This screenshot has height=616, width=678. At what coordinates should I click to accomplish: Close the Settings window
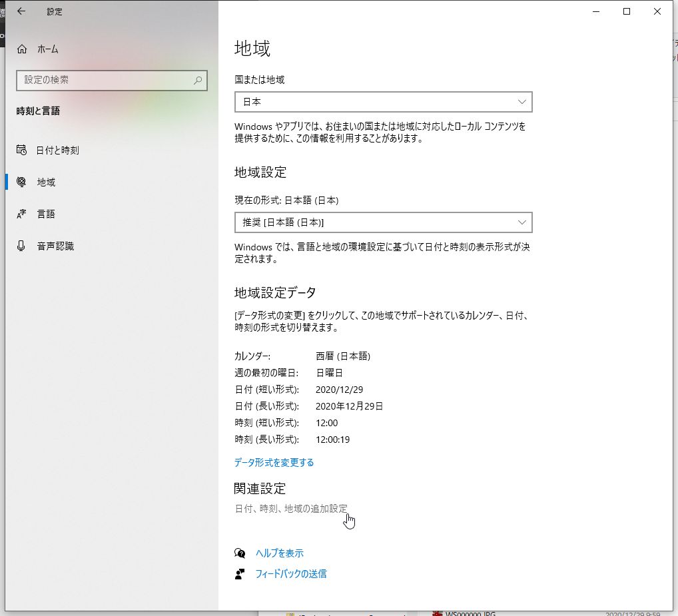coord(657,12)
